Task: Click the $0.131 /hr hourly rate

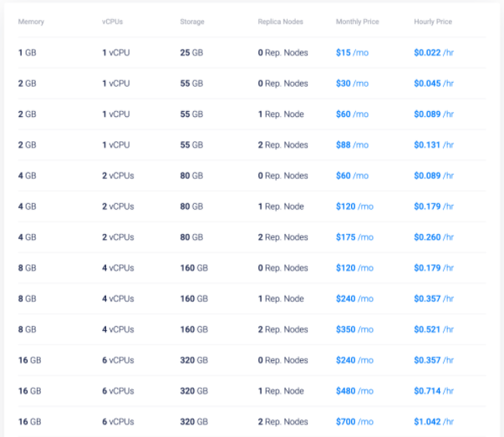Action: point(434,145)
